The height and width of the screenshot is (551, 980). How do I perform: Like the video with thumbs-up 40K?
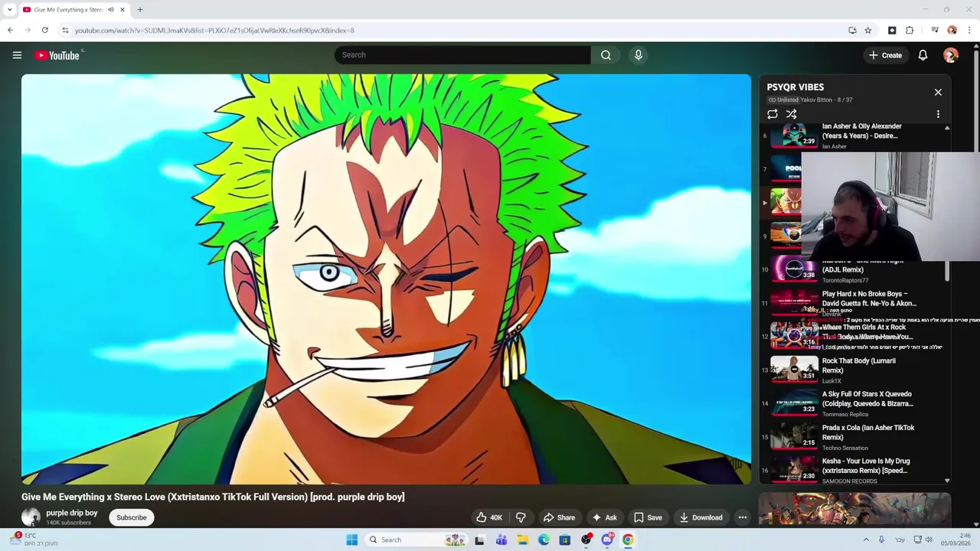pos(489,517)
